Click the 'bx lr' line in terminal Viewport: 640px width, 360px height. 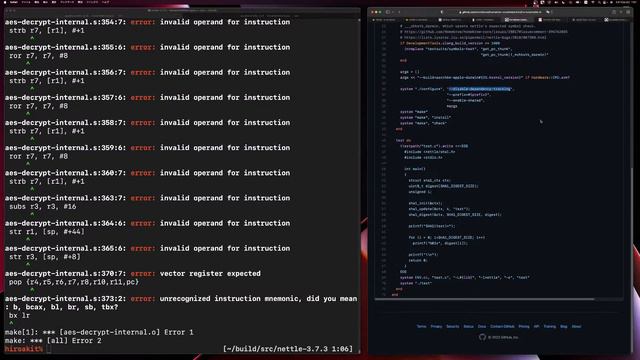19,315
